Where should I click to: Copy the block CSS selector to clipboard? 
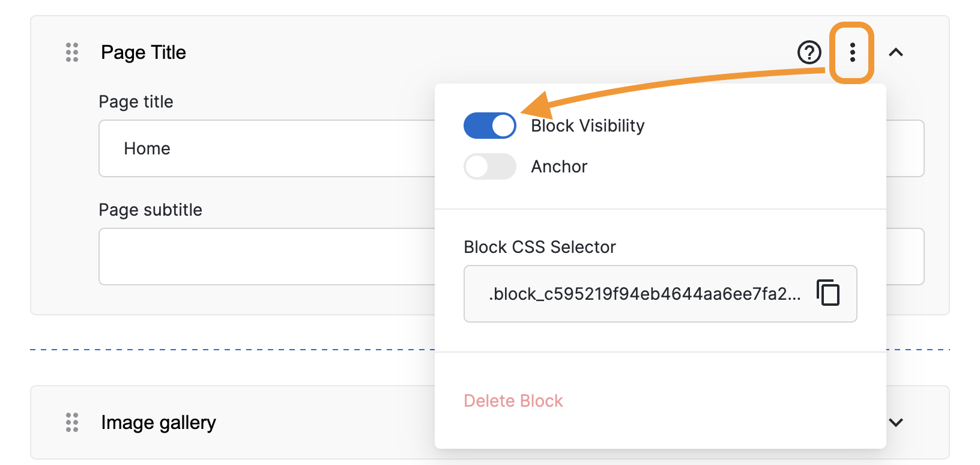tap(828, 293)
